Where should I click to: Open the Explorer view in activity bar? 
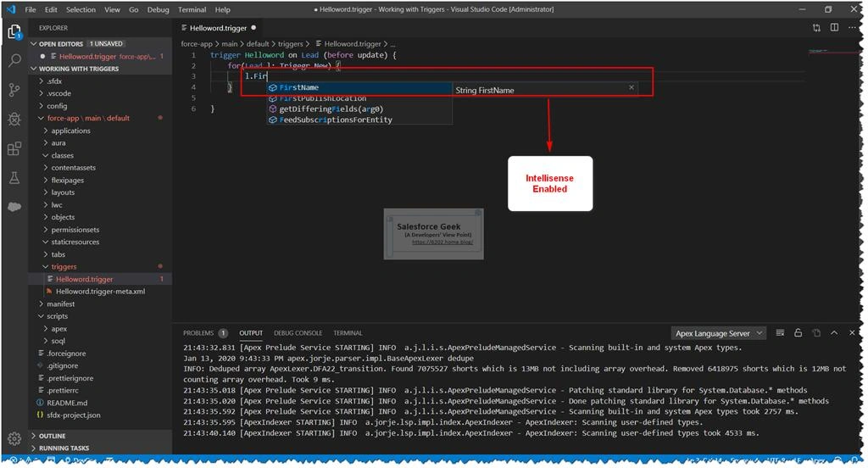pyautogui.click(x=14, y=32)
